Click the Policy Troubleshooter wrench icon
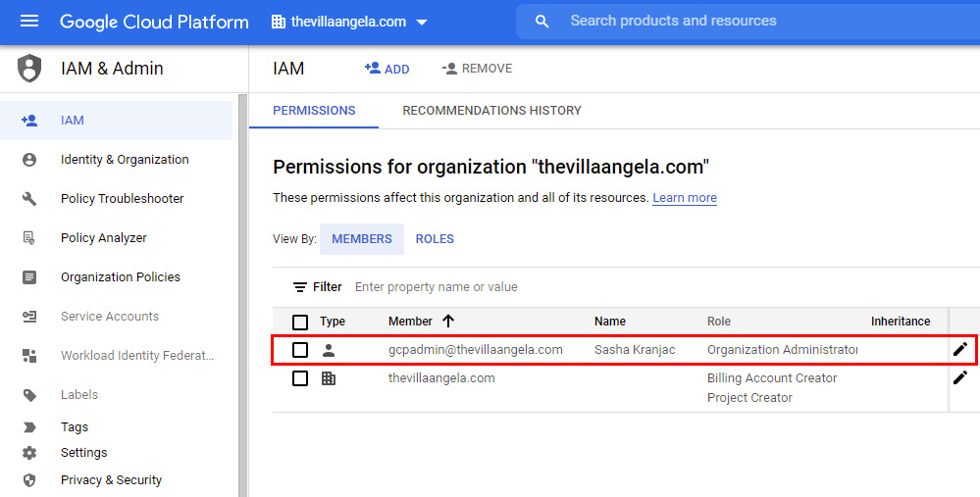The image size is (980, 497). [29, 199]
